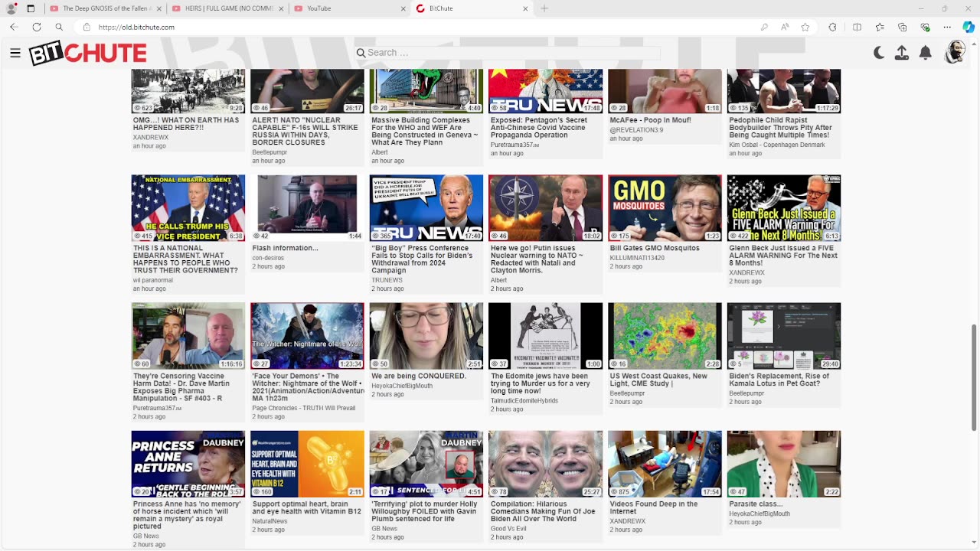Open browser essentials icon
This screenshot has height=551, width=980.
click(x=925, y=27)
